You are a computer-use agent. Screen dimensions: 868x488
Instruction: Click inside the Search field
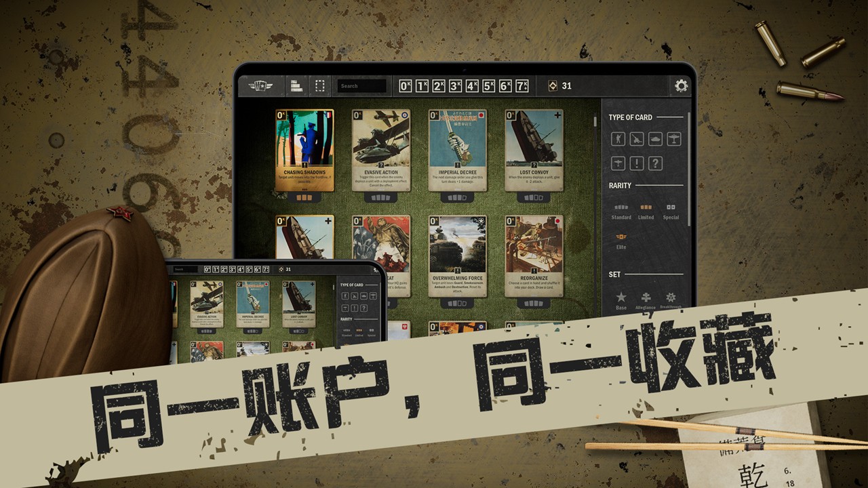point(361,86)
